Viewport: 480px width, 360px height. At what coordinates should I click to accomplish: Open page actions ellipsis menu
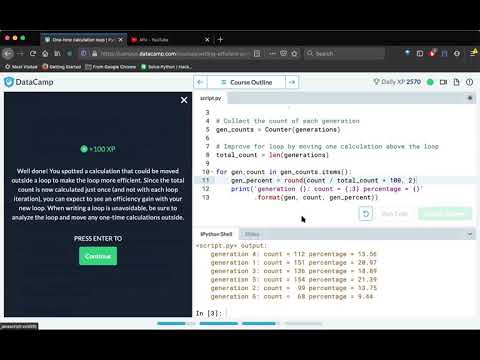pos(272,53)
